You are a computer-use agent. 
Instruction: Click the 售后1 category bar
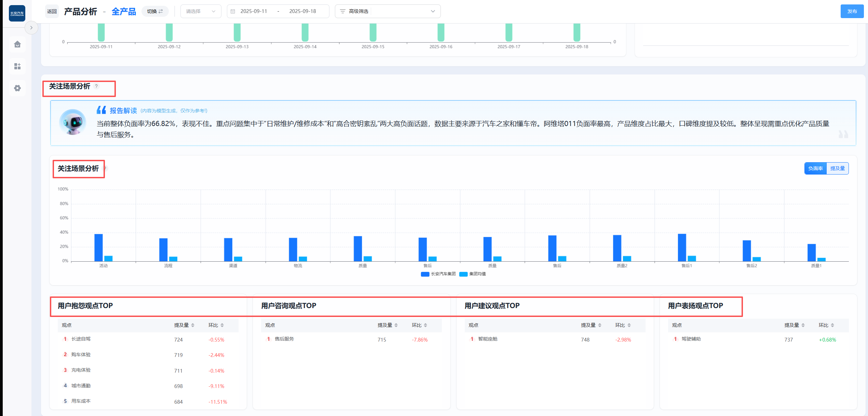[682, 248]
